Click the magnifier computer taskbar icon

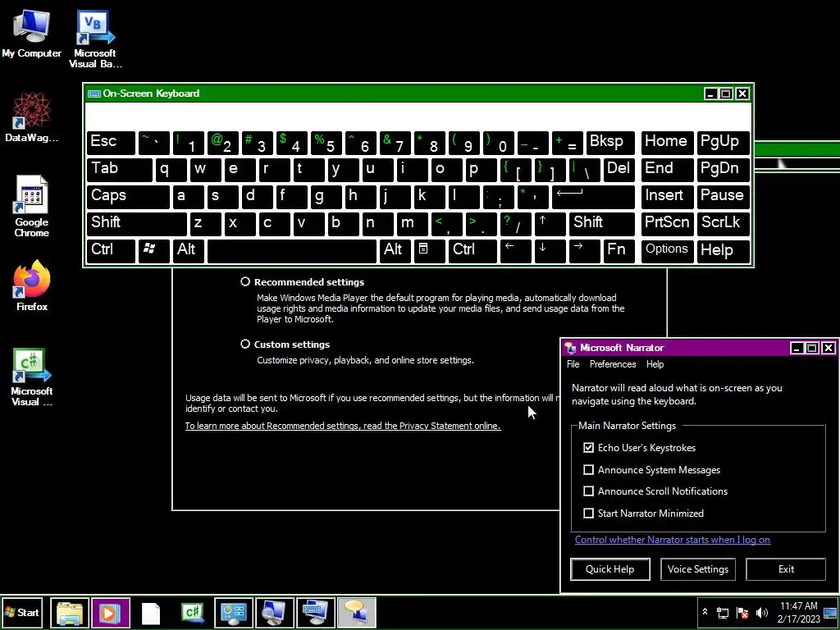click(274, 612)
